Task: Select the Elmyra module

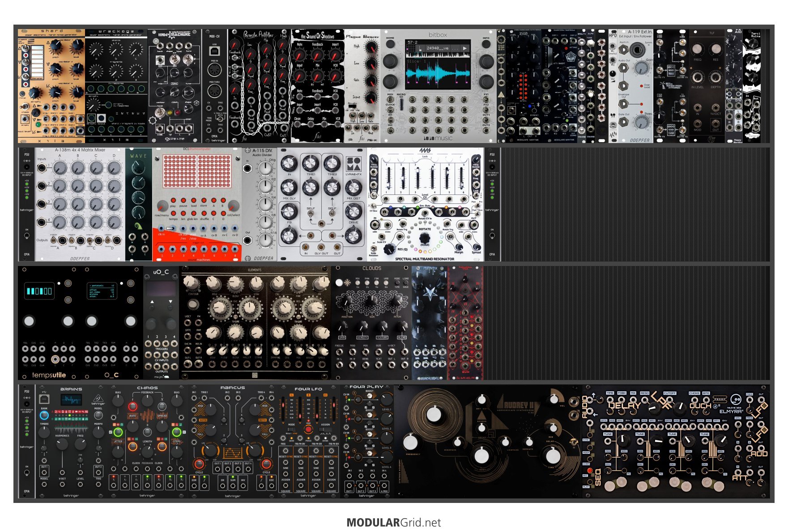Action: pyautogui.click(x=676, y=441)
